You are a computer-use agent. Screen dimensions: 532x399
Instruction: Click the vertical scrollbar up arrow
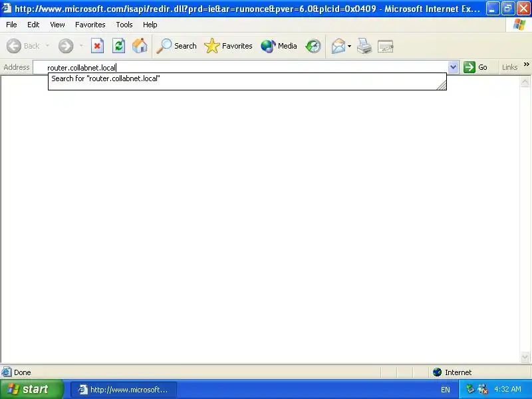pos(525,81)
